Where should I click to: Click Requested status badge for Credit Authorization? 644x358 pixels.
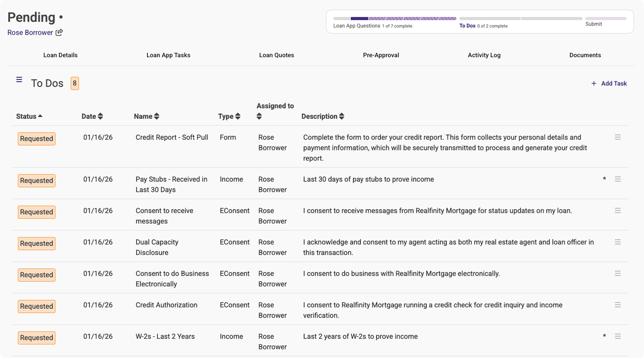tap(37, 306)
